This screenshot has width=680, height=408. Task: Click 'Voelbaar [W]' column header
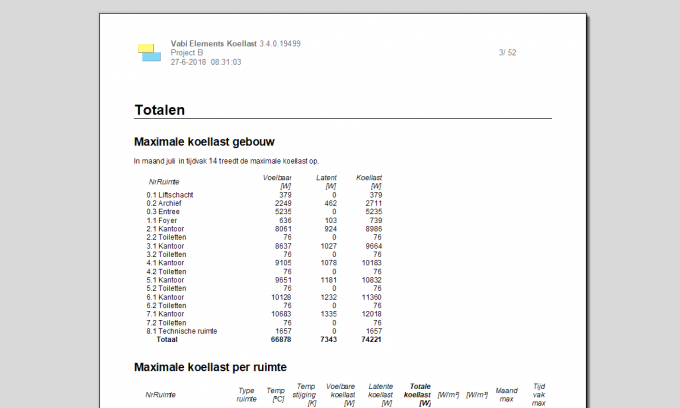pos(278,182)
